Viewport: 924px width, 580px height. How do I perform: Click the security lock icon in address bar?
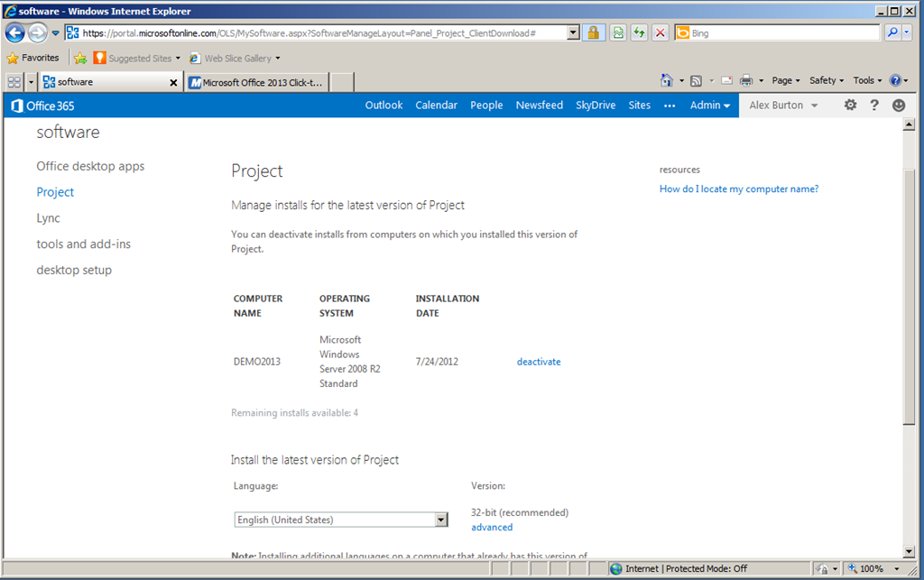pyautogui.click(x=594, y=33)
